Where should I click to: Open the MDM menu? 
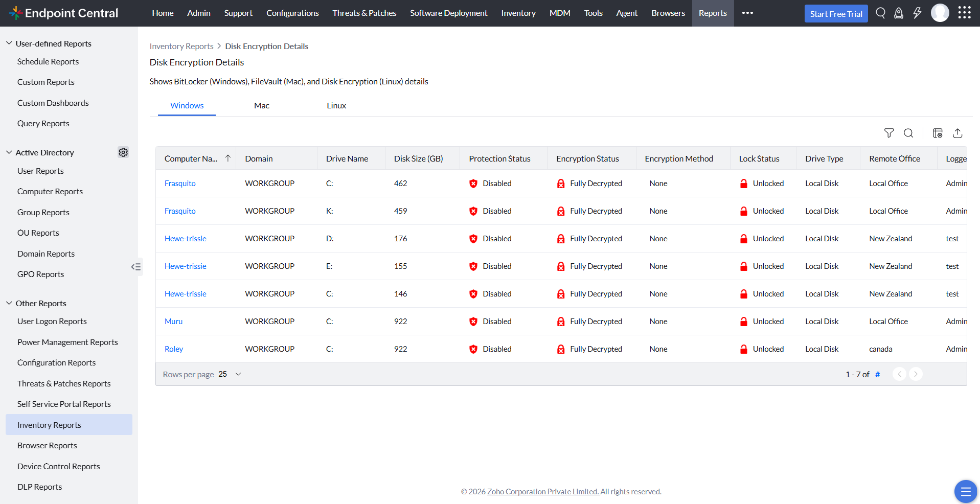560,13
